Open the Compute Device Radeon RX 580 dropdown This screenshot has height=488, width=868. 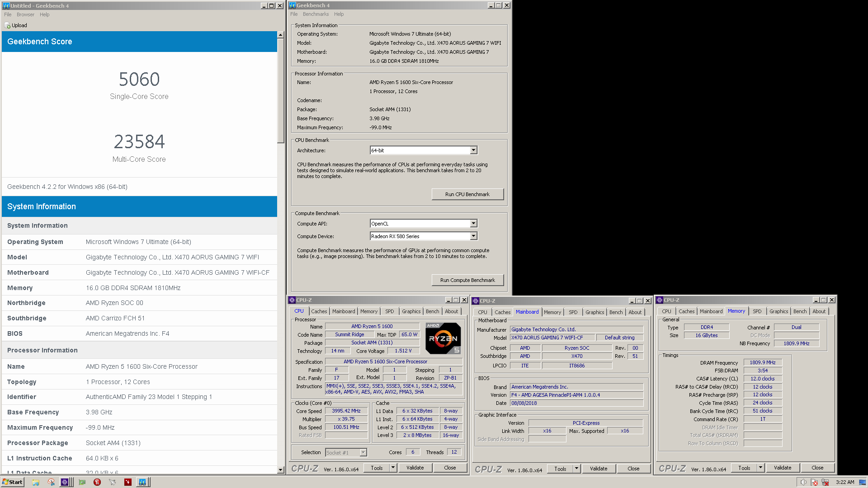coord(473,236)
